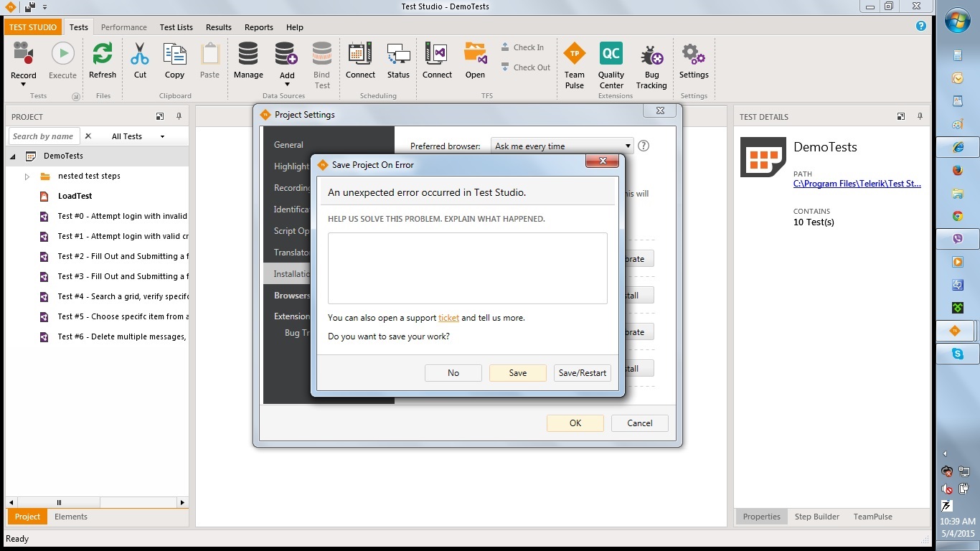Click the Copy icon in Clipboard group
This screenshot has height=551, width=980.
click(174, 54)
